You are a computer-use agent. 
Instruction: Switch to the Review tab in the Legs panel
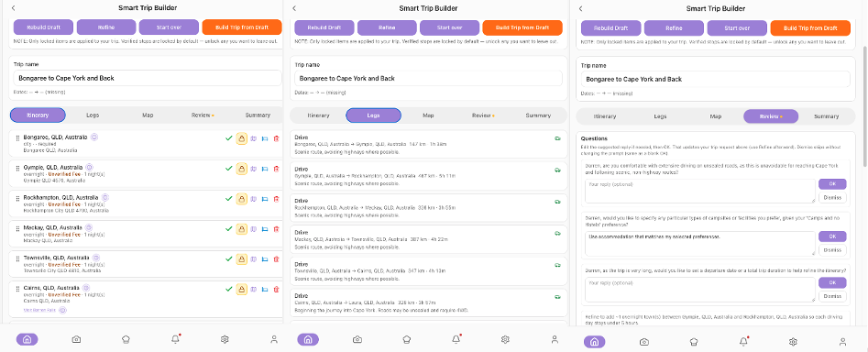pyautogui.click(x=482, y=115)
